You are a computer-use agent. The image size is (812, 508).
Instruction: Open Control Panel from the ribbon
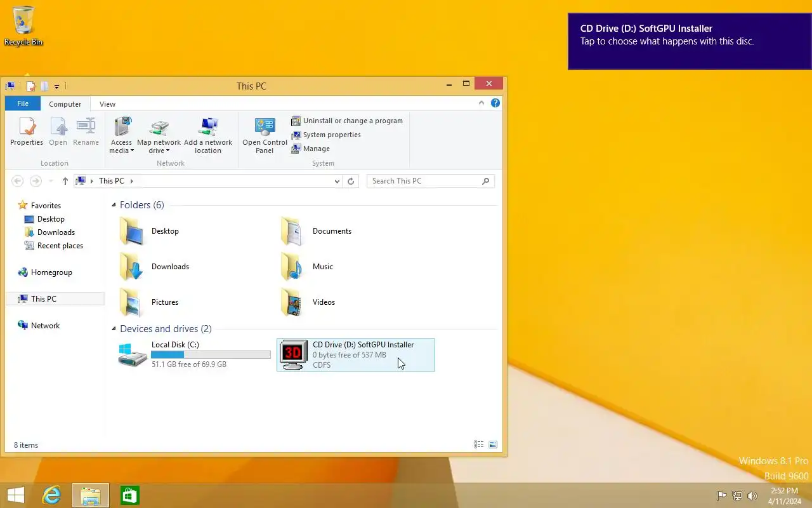click(x=265, y=135)
